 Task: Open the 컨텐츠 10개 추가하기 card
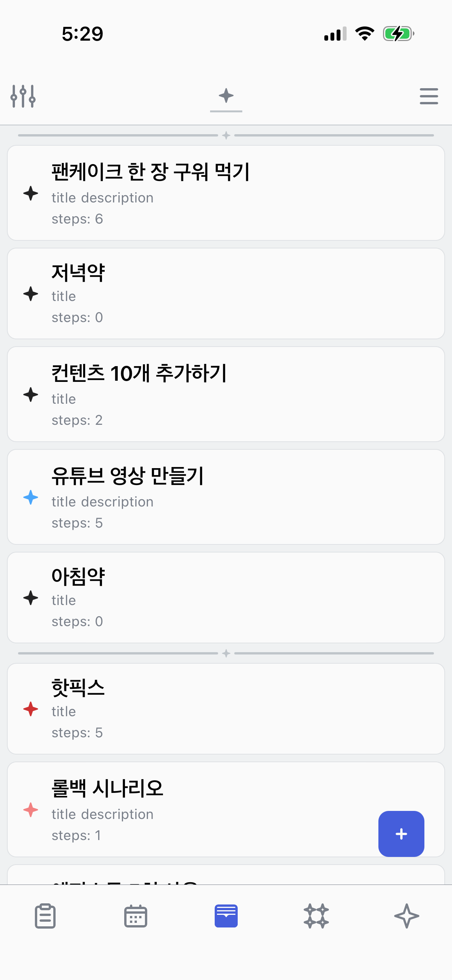pos(226,394)
